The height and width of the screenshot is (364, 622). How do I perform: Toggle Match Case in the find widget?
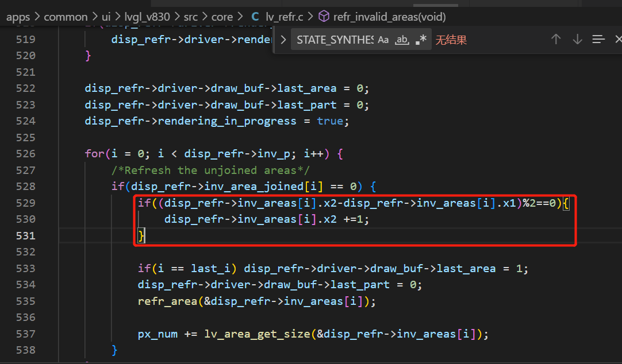[383, 40]
